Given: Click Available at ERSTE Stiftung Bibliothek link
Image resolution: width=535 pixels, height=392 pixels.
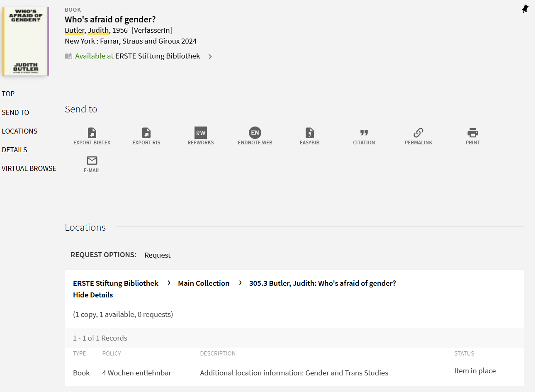Looking at the screenshot, I should click(x=137, y=56).
